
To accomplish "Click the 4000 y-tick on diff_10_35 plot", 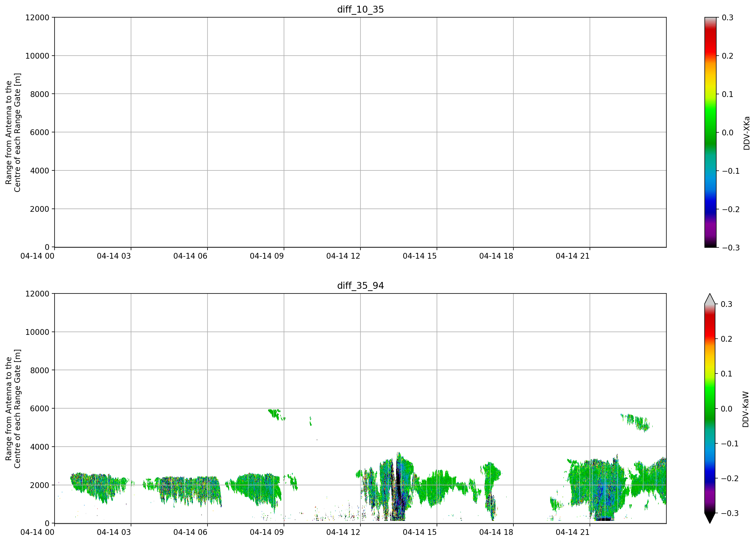I will pyautogui.click(x=40, y=170).
